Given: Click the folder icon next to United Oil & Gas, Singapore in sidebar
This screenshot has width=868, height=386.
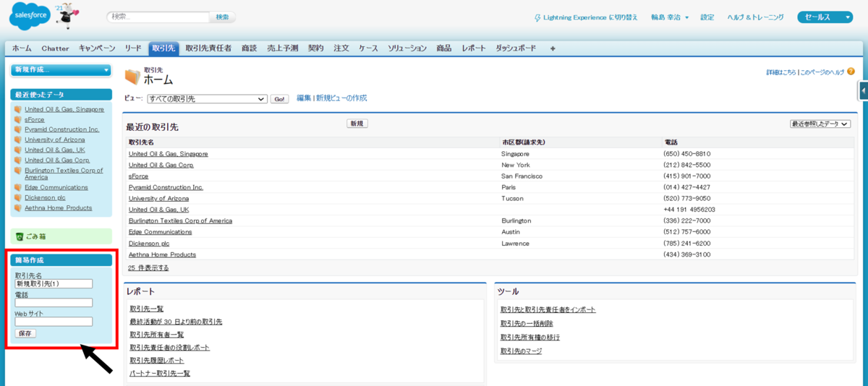Looking at the screenshot, I should [x=18, y=110].
